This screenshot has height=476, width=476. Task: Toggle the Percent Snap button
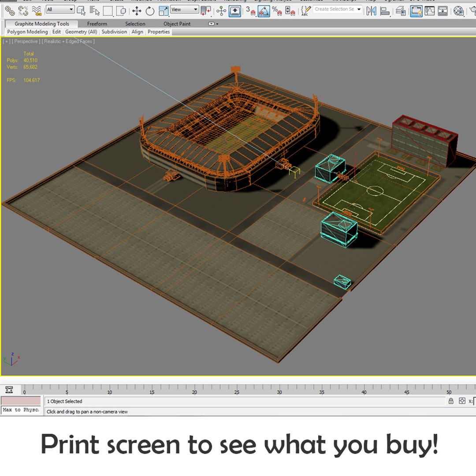[277, 11]
